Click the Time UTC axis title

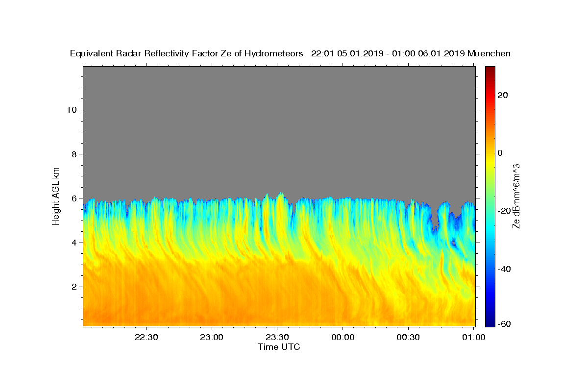pos(279,347)
